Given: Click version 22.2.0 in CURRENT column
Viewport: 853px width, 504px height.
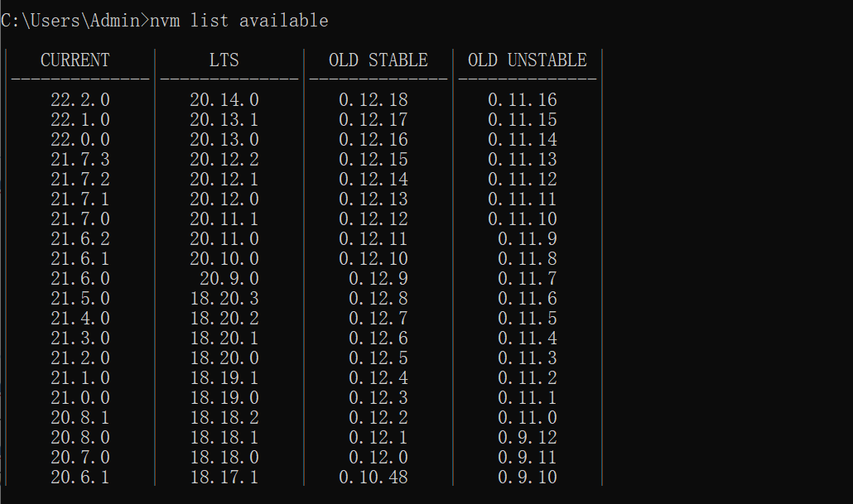Looking at the screenshot, I should click(80, 100).
